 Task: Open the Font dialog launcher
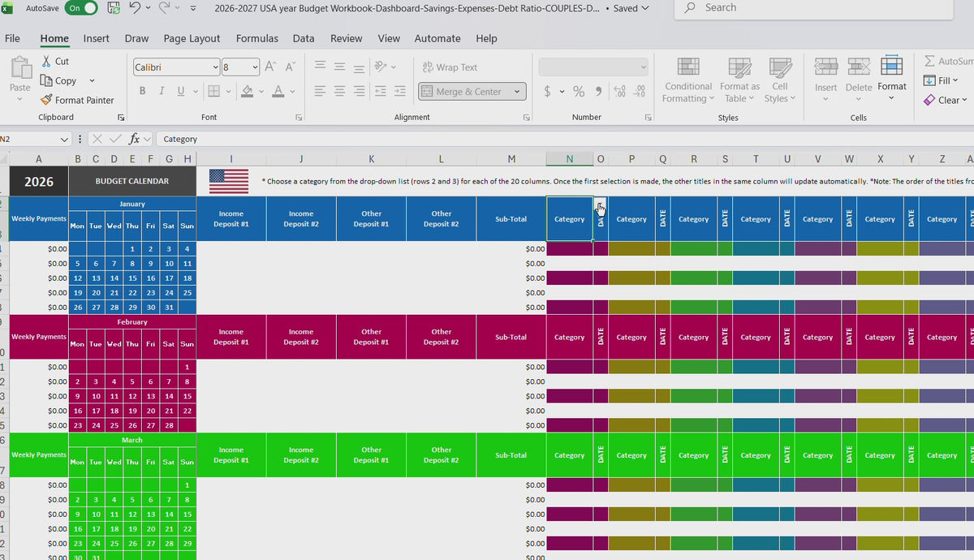point(299,118)
